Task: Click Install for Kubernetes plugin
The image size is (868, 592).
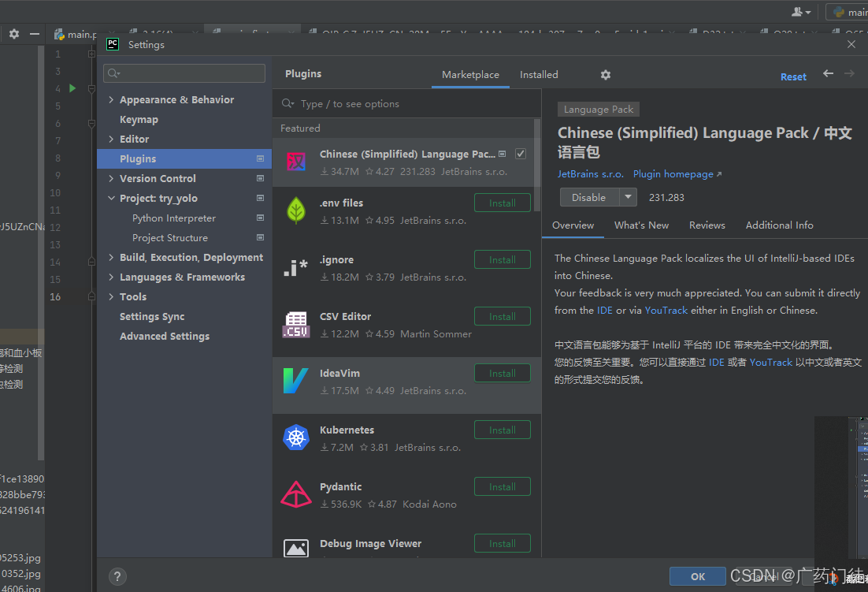Action: click(502, 430)
